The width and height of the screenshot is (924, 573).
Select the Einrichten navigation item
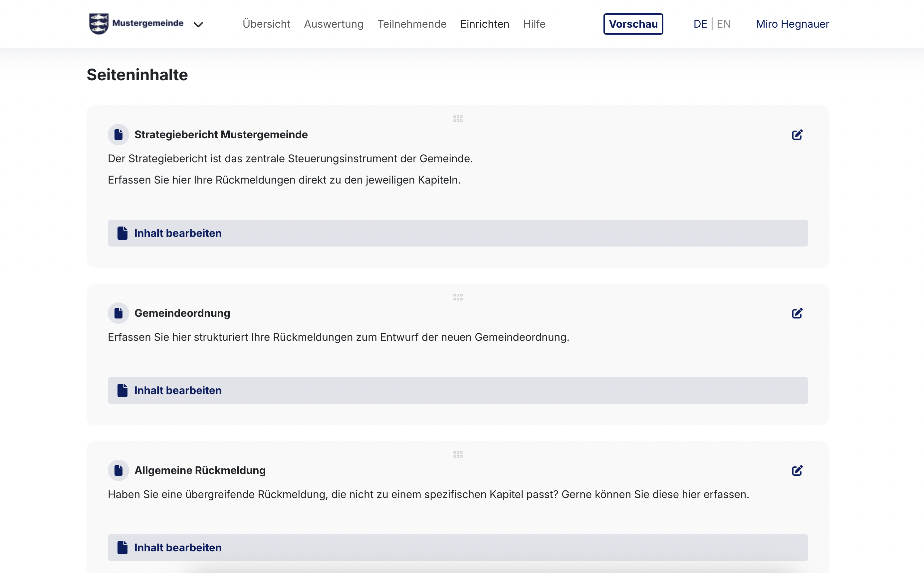pyautogui.click(x=485, y=24)
